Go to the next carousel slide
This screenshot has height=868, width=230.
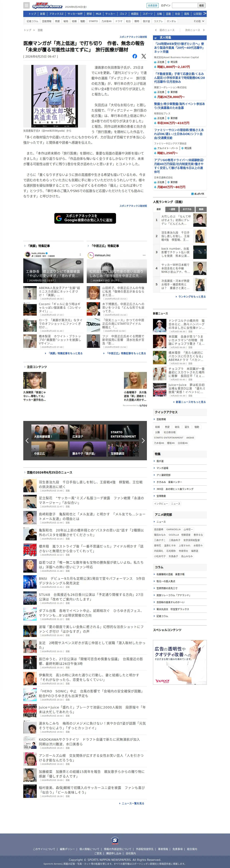click(143, 440)
